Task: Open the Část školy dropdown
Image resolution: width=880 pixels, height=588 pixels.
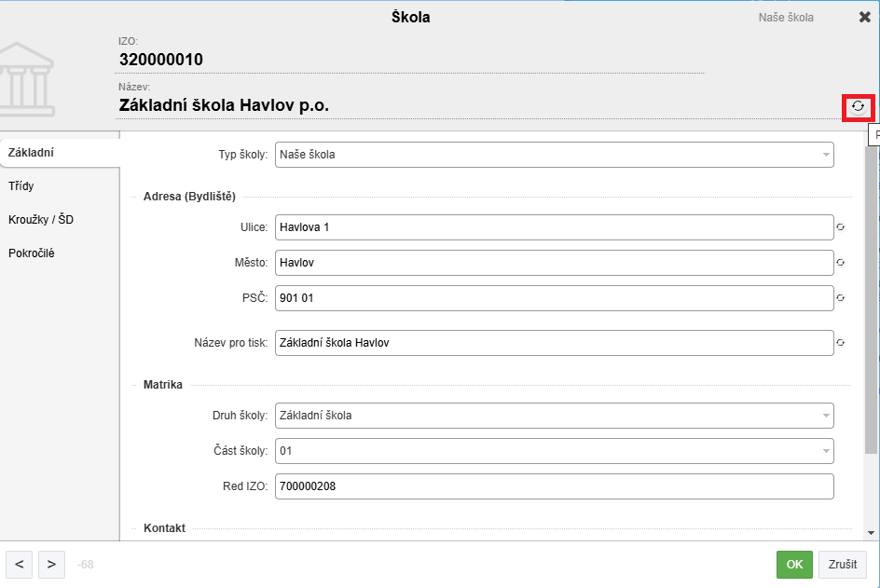Action: (554, 451)
